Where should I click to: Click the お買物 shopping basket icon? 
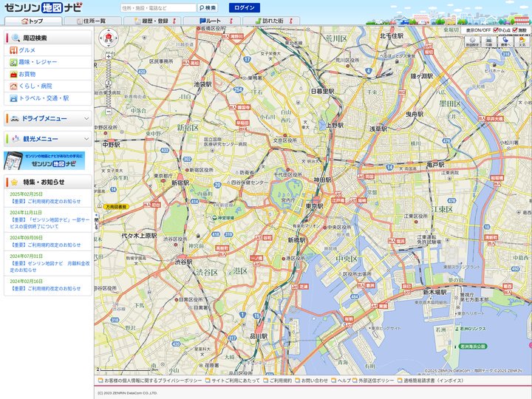pos(13,75)
